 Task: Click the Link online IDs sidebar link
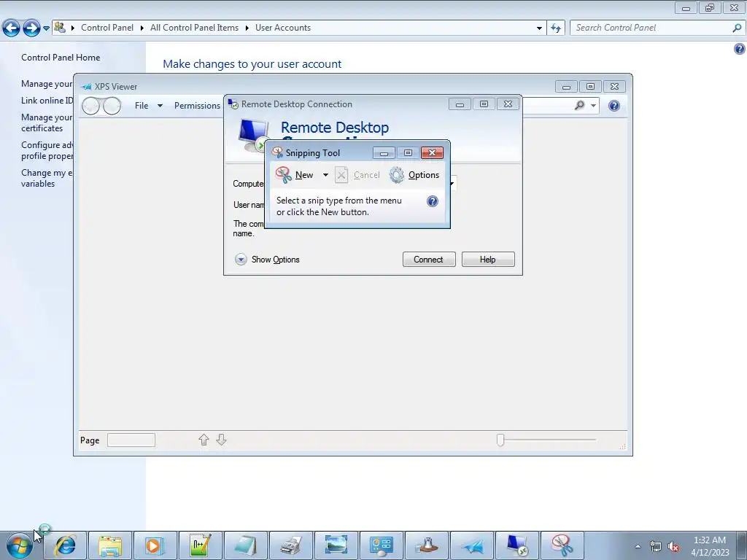(47, 101)
